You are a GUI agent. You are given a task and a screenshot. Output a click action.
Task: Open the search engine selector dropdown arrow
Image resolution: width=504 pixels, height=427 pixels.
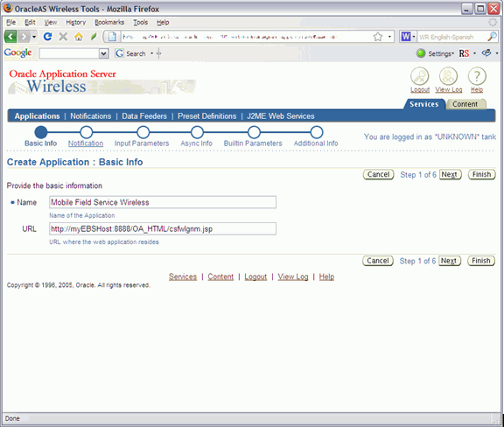pos(414,37)
